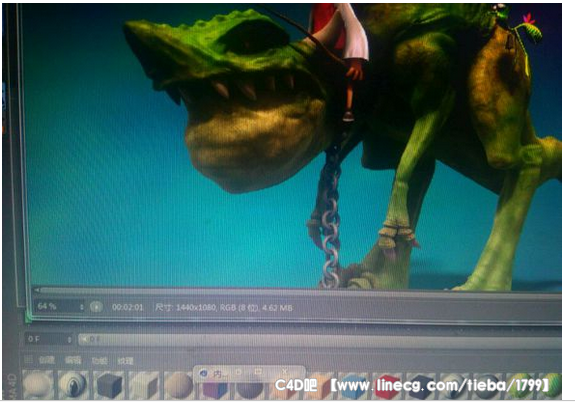Screen dimensions: 575x402
Task: Select the blue cube material
Action: coord(353,387)
